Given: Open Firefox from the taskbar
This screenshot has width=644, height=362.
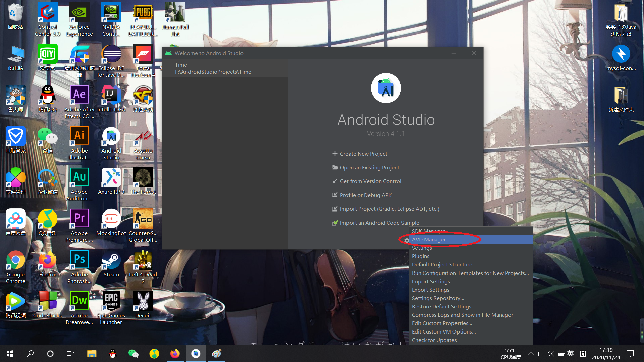Looking at the screenshot, I should coord(175,353).
